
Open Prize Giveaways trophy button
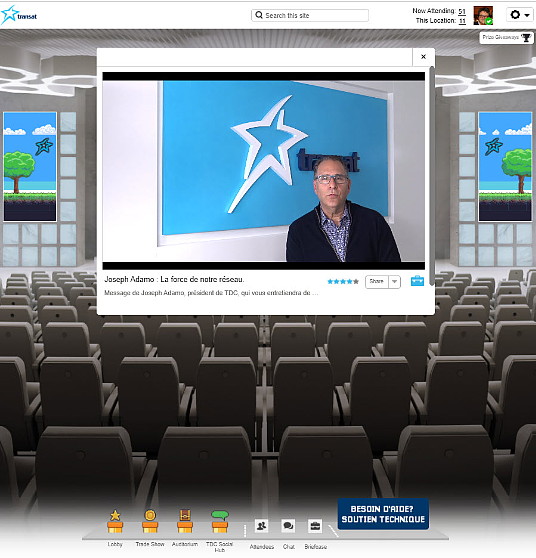[x=506, y=37]
